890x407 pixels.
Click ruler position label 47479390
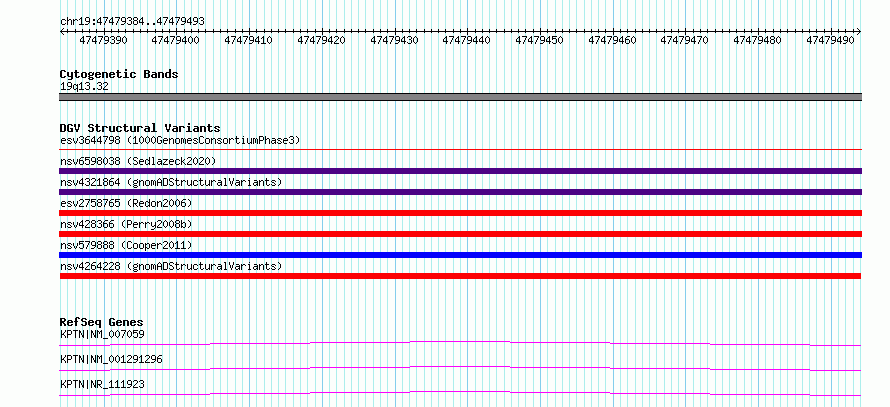tap(103, 40)
